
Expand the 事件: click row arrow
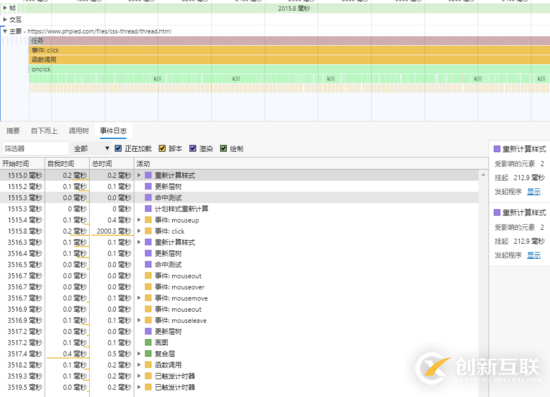coord(139,231)
